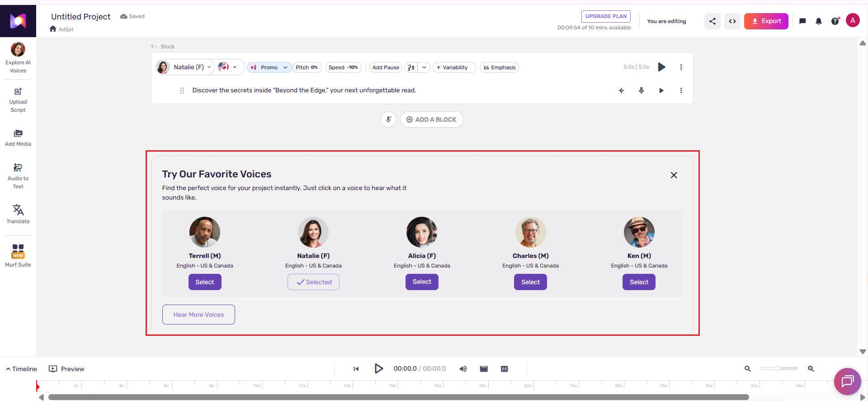This screenshot has height=401, width=868.
Task: Collapse the Timeline panel
Action: pos(21,369)
